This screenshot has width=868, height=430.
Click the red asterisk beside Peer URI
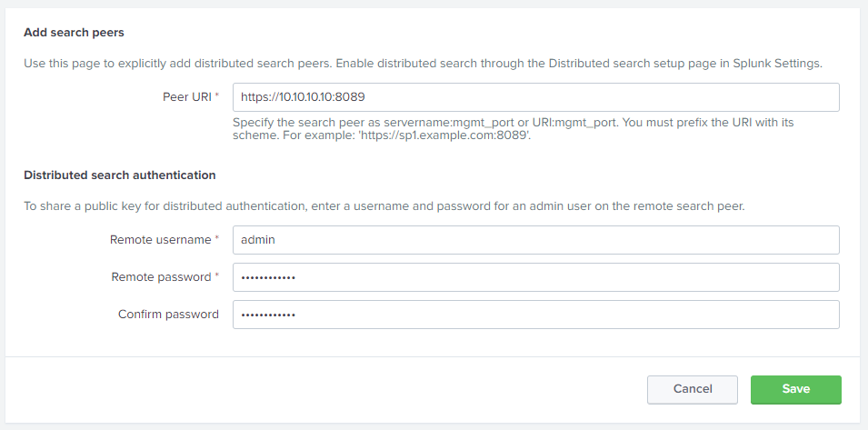(x=217, y=96)
